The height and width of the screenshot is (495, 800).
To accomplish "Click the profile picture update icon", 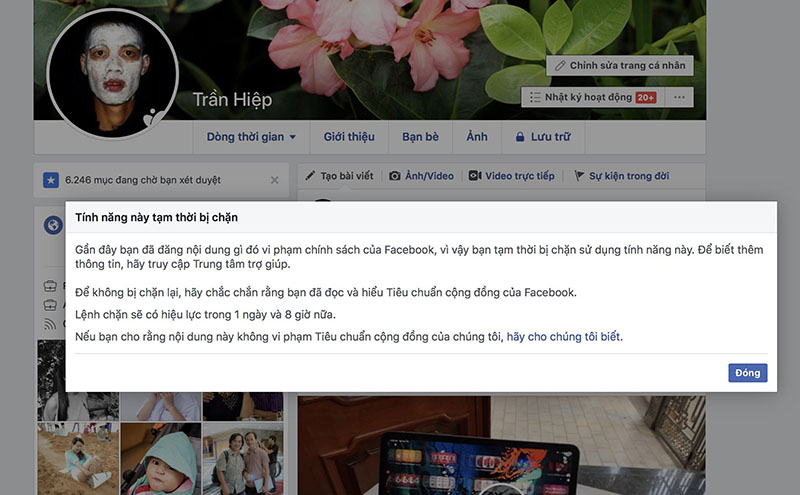I will click(x=153, y=117).
